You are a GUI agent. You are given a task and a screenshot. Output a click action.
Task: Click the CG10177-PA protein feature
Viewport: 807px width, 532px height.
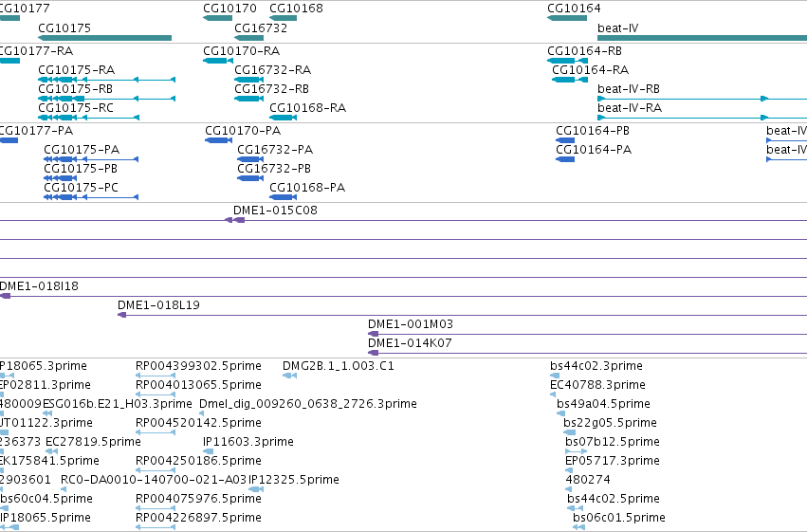tap(9, 140)
